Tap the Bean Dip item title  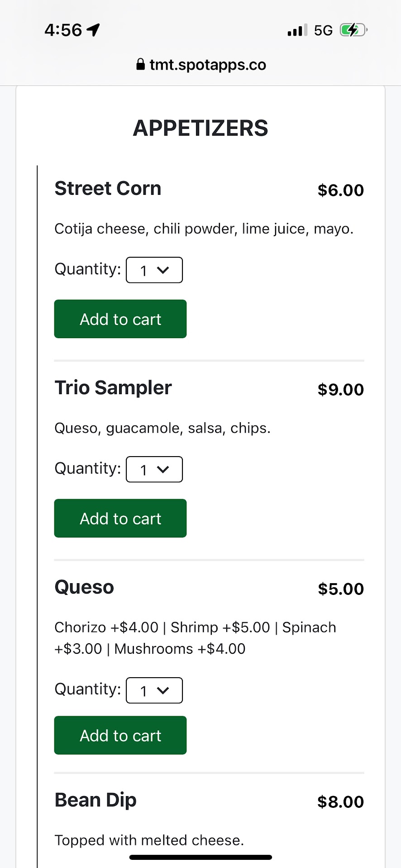click(x=95, y=800)
